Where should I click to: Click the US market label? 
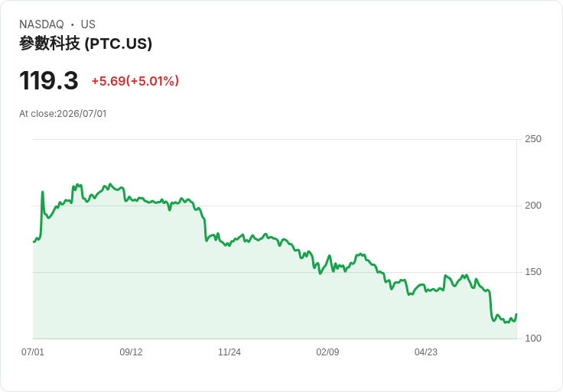pos(88,24)
